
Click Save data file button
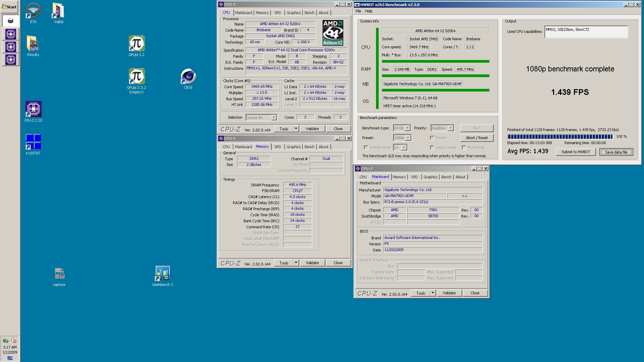616,152
